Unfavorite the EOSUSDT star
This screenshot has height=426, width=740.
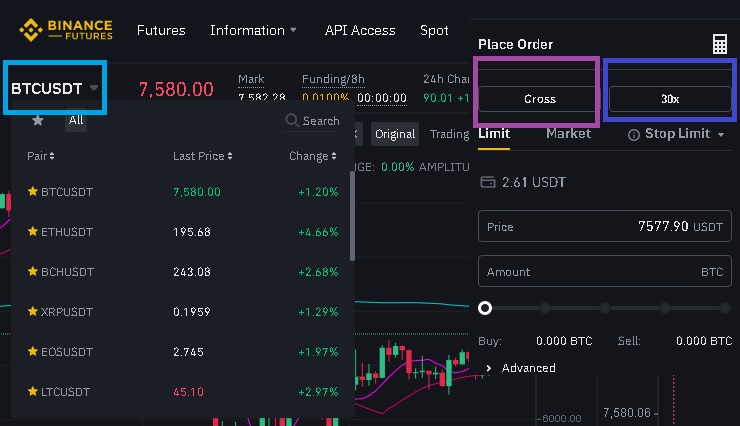[x=33, y=351]
